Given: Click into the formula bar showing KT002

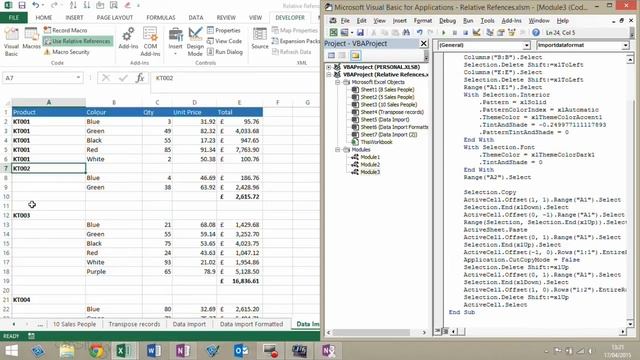Looking at the screenshot, I should [235, 78].
